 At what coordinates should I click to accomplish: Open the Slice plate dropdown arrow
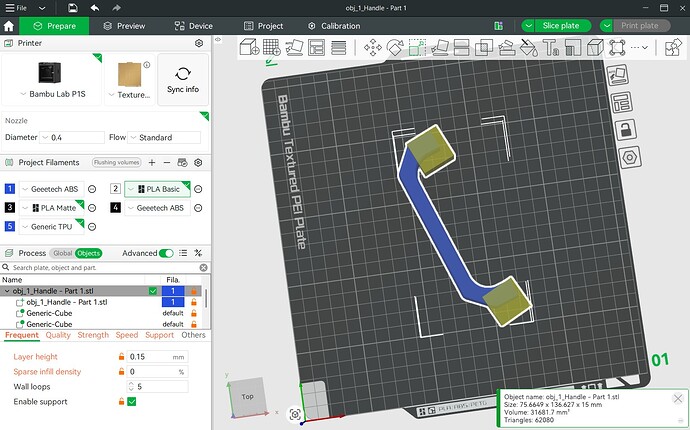pos(528,26)
